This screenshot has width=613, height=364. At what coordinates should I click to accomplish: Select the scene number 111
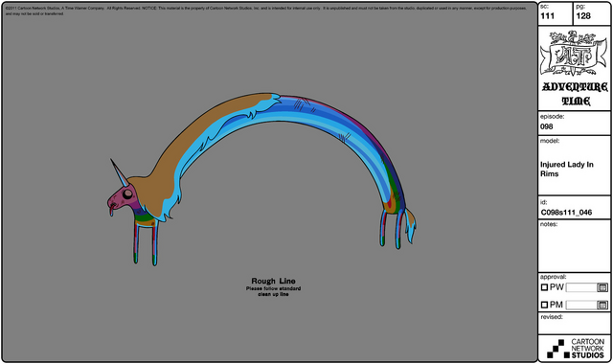547,16
